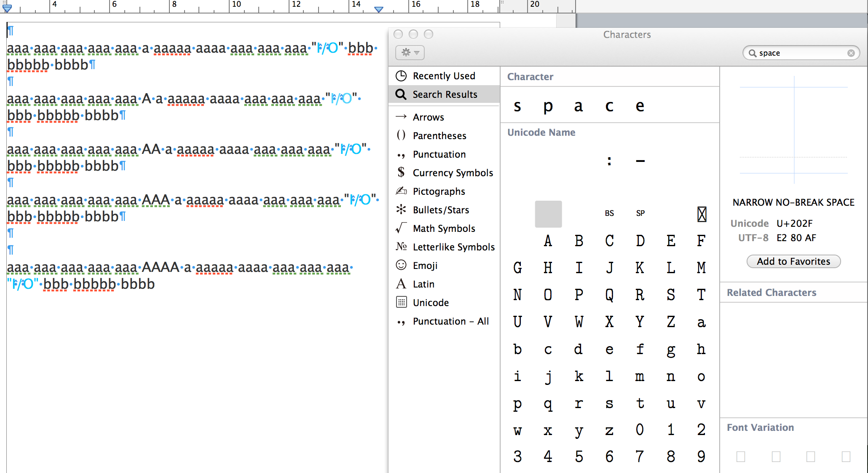Select the Arrows category
This screenshot has width=868, height=473.
(x=428, y=117)
